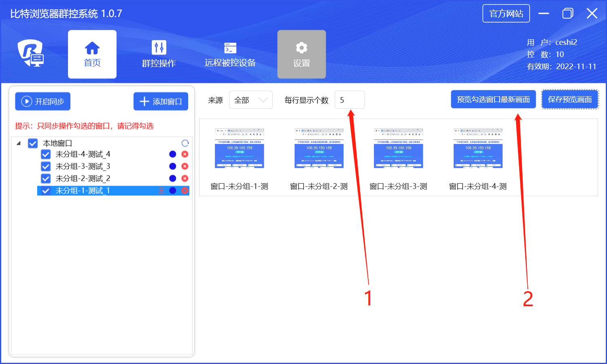Open 远程被控设备 terminal icon
Viewport: 607px width, 364px height.
[230, 48]
